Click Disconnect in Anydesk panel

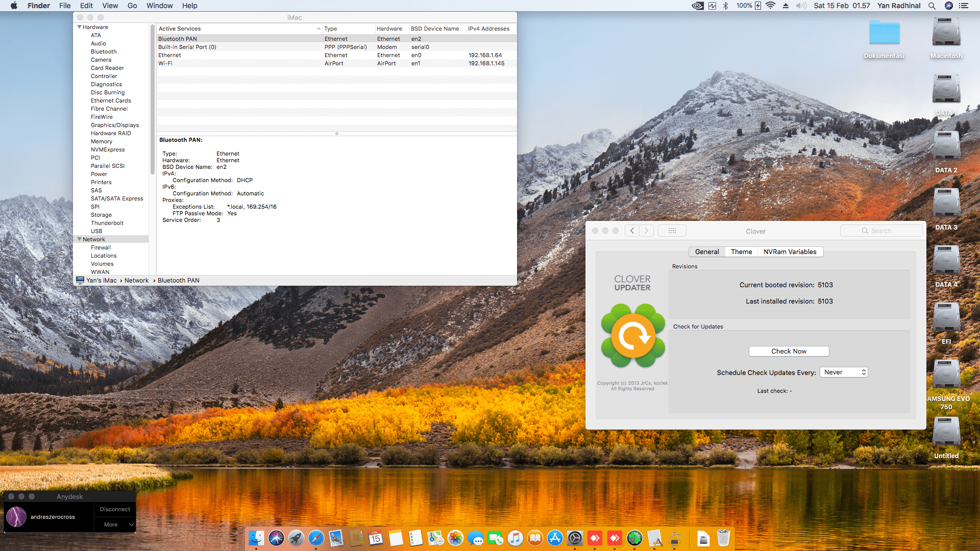click(115, 509)
